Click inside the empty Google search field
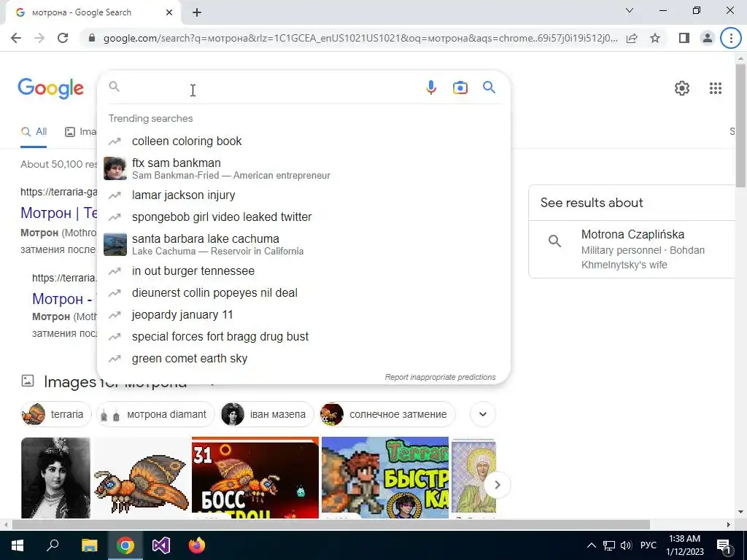Image resolution: width=747 pixels, height=560 pixels. 271,87
